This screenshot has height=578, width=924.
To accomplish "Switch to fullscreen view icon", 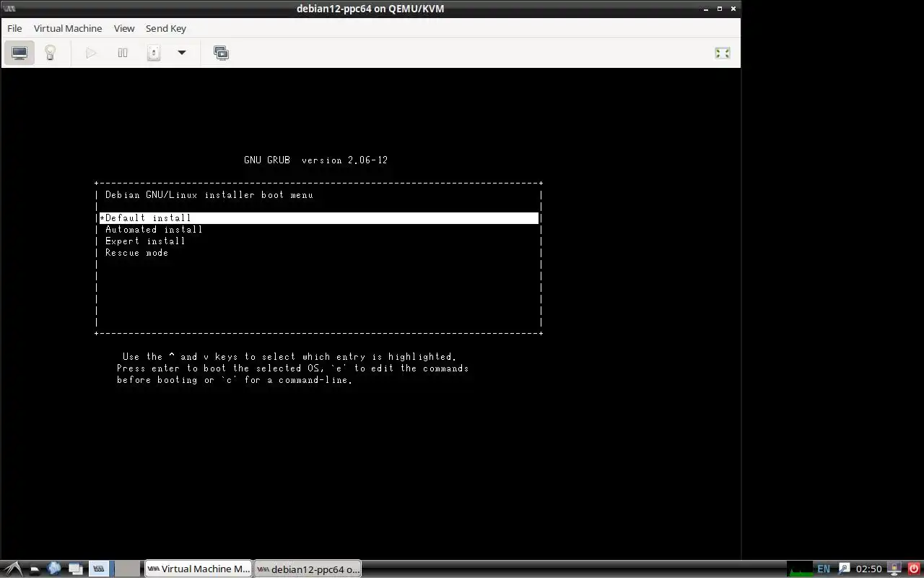I will (x=722, y=53).
